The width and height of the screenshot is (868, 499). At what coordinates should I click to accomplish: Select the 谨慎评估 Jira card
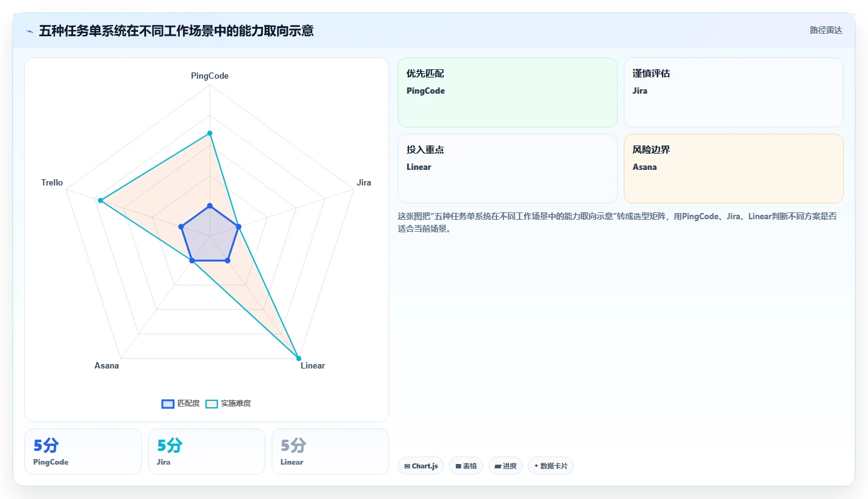click(733, 92)
